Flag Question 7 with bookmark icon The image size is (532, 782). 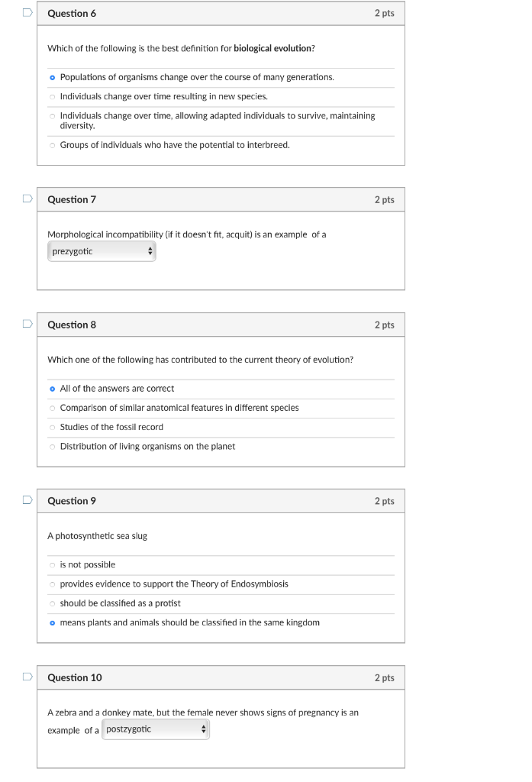(x=27, y=199)
